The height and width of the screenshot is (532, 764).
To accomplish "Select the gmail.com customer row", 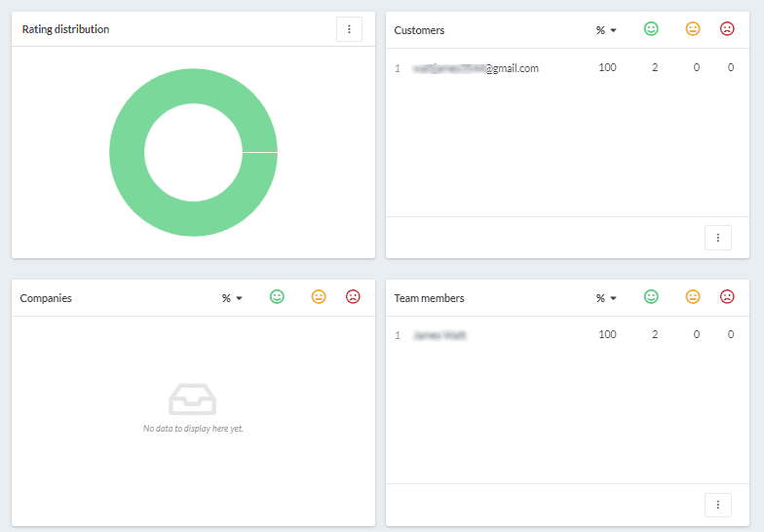I will click(x=476, y=68).
